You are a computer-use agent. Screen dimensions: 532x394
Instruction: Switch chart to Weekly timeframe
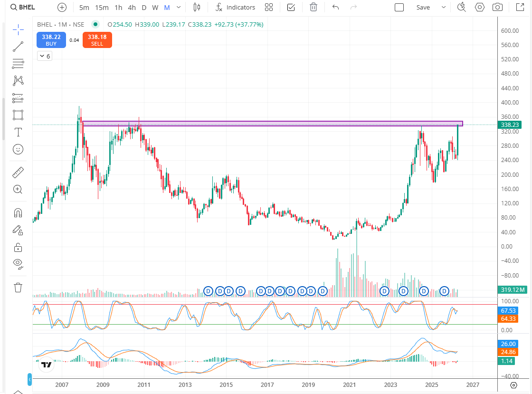155,8
